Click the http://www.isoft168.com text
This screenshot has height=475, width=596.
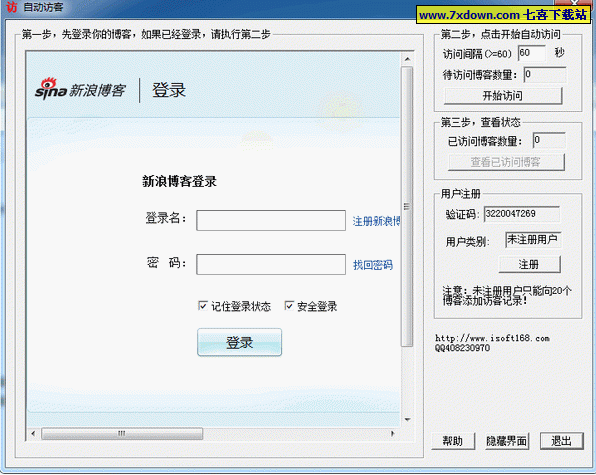coord(492,338)
